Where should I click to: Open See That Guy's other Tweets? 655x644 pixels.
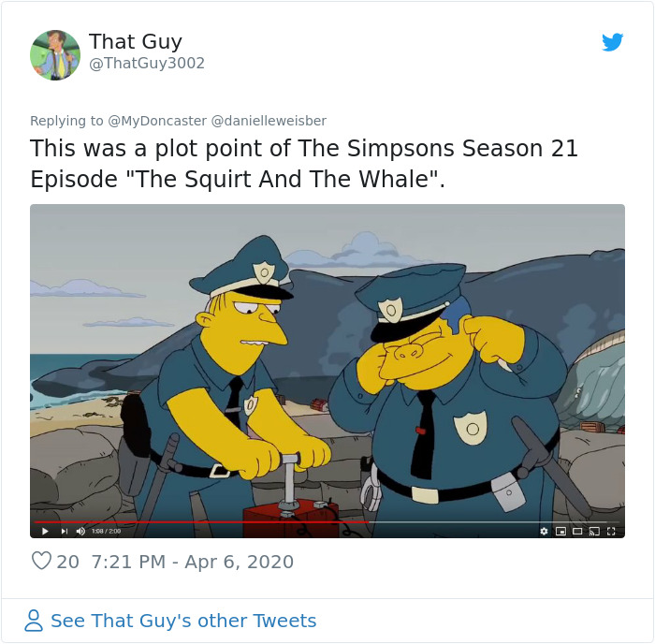point(183,621)
